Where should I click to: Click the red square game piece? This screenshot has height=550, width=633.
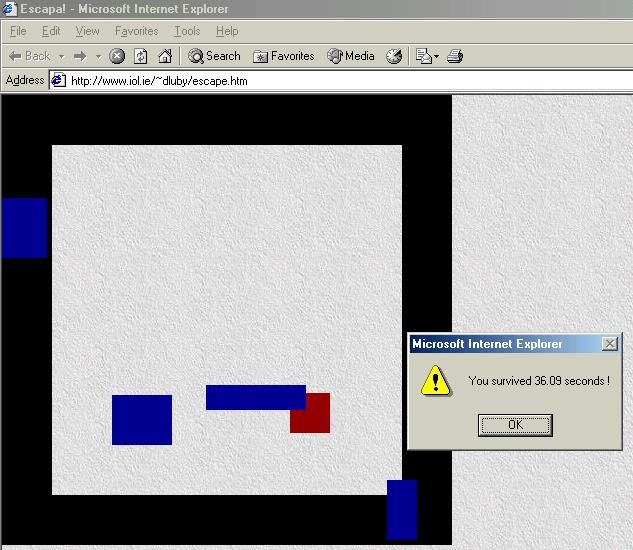tap(310, 413)
